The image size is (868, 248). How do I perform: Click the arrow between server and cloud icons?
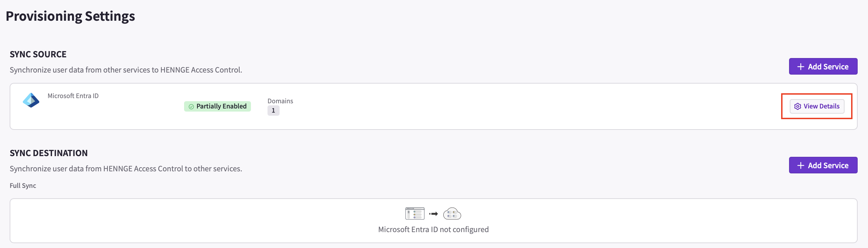[x=434, y=214]
